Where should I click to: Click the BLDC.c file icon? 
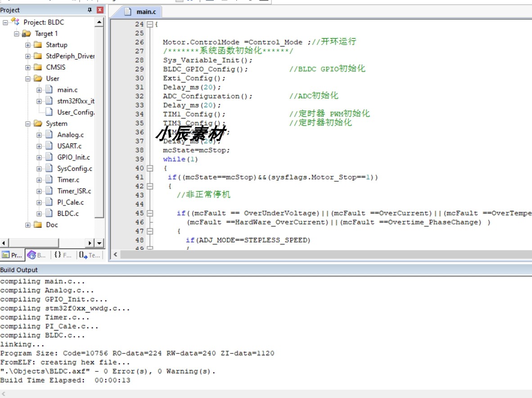[49, 213]
